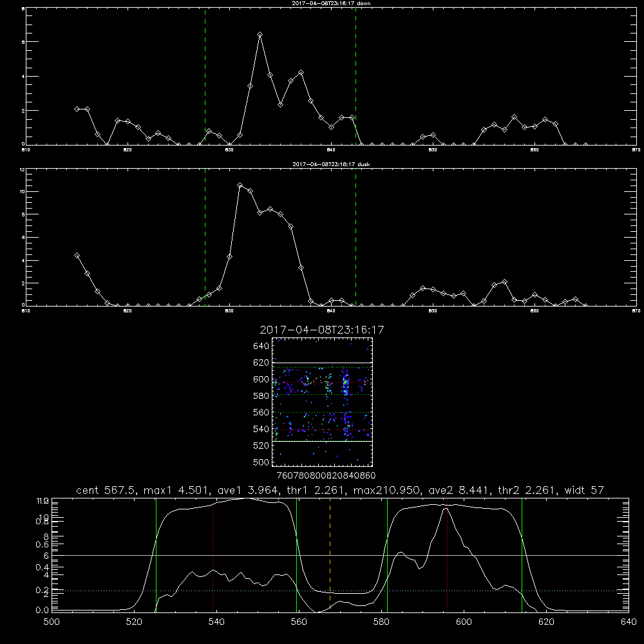Screen dimensions: 644x644
Task: Click x-axis label 840 under the dusk plot
Action: pyautogui.click(x=331, y=311)
